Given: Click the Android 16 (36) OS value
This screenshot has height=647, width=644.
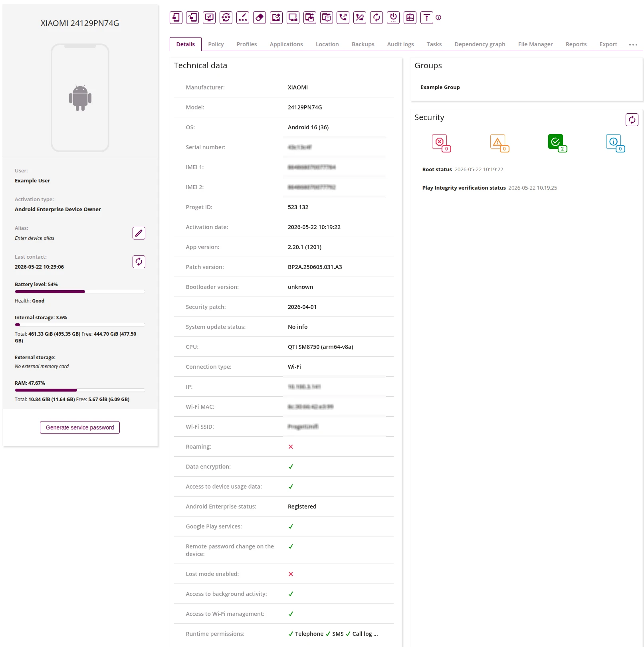Looking at the screenshot, I should pos(308,127).
